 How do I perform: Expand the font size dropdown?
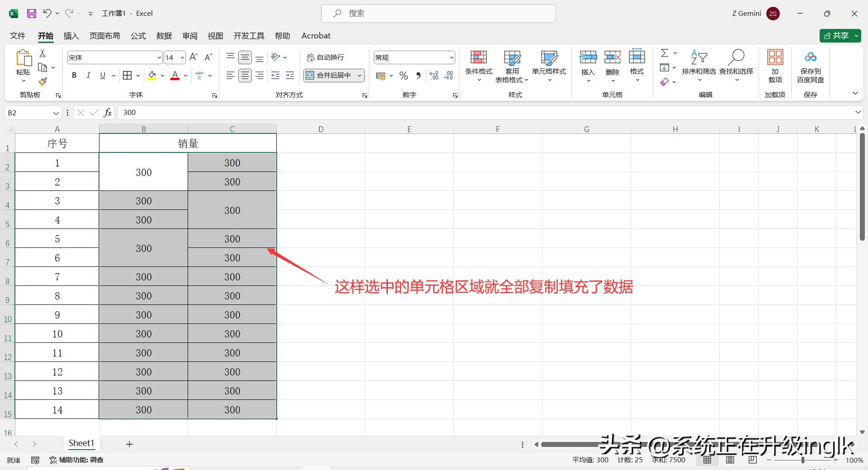(x=182, y=57)
